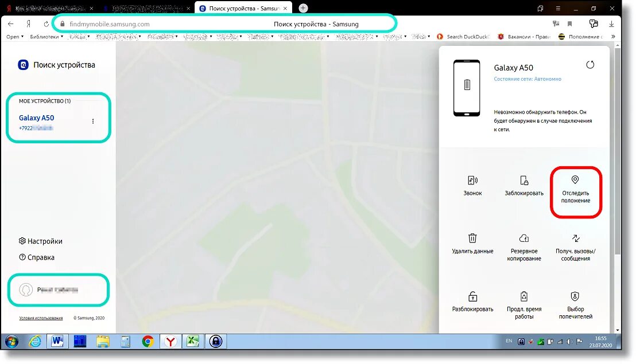Open three-dot menu for Galaxy A50
The width and height of the screenshot is (636, 364).
[93, 121]
